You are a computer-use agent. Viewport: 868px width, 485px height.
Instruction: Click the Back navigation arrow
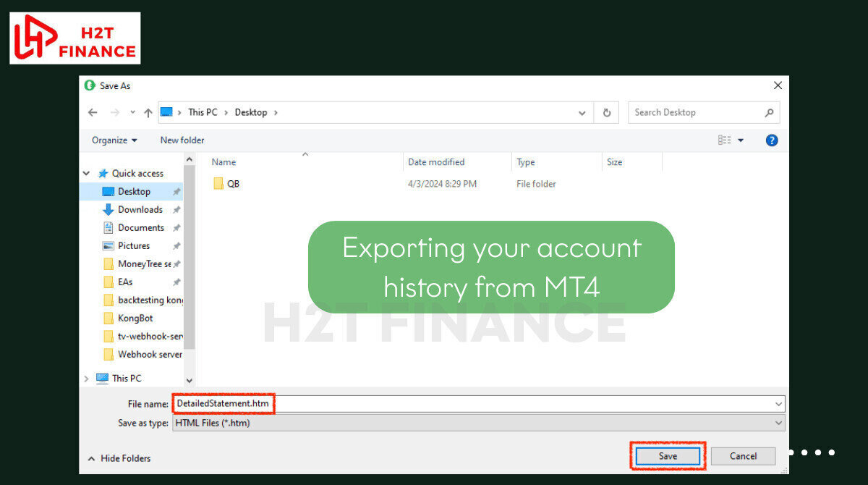pyautogui.click(x=93, y=112)
